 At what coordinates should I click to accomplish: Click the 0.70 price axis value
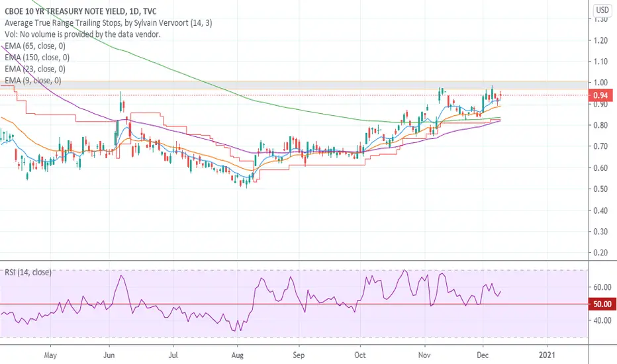coord(600,146)
